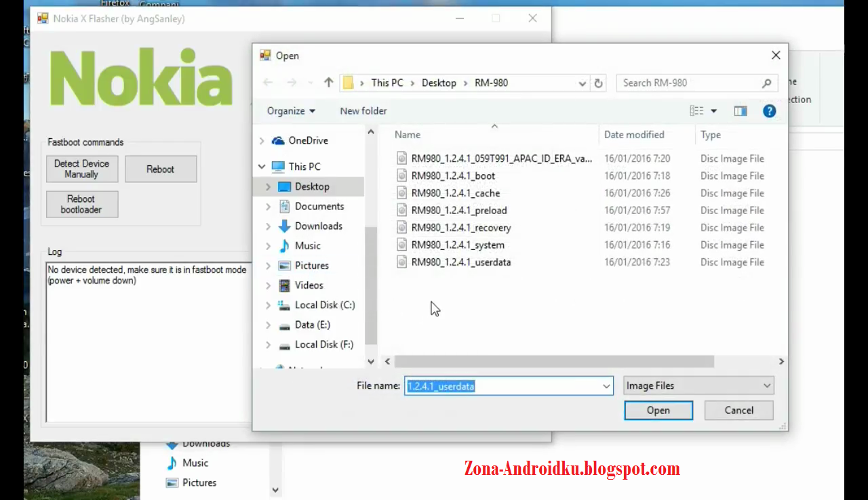Collapse the This PC tree node
This screenshot has width=868, height=500.
pyautogui.click(x=262, y=167)
